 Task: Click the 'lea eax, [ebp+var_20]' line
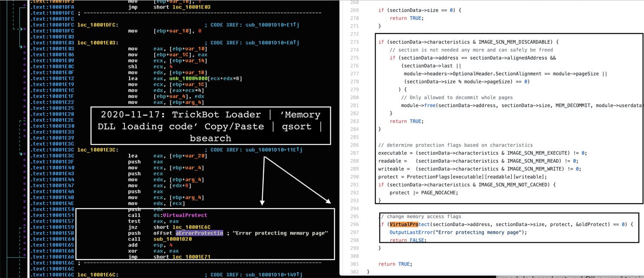pyautogui.click(x=167, y=156)
